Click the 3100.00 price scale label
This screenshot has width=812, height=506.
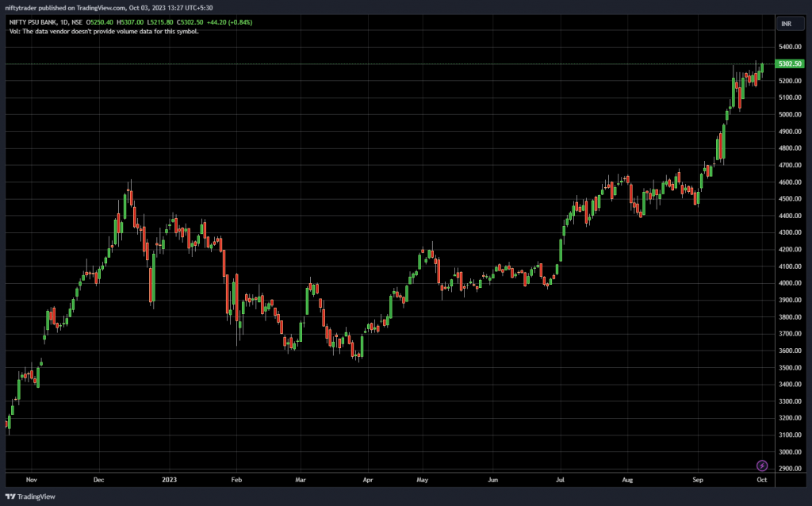click(790, 435)
